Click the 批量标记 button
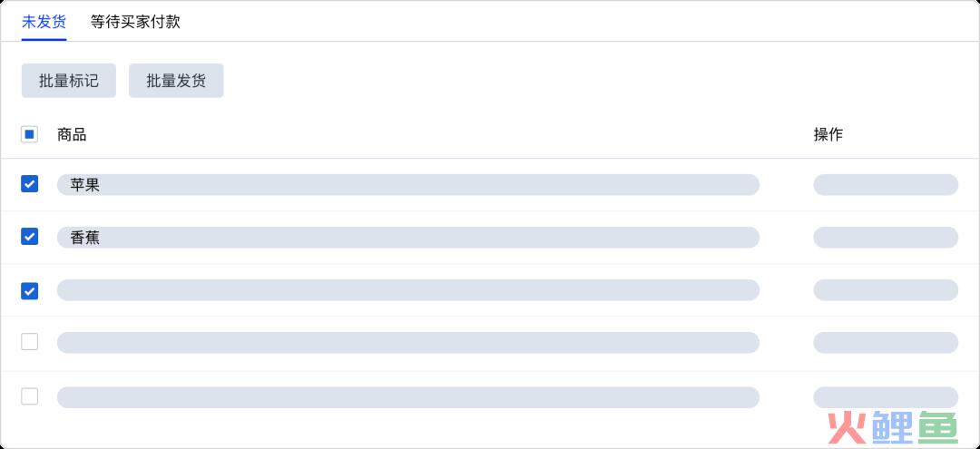980x449 pixels. point(69,81)
